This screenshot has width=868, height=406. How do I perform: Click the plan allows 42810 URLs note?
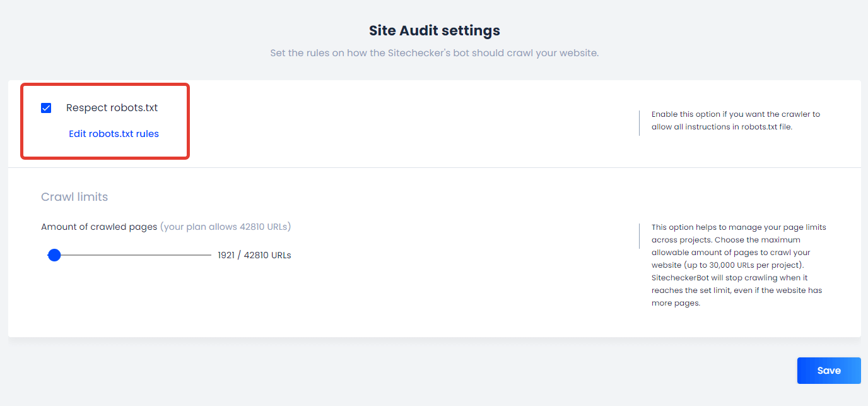tap(225, 227)
